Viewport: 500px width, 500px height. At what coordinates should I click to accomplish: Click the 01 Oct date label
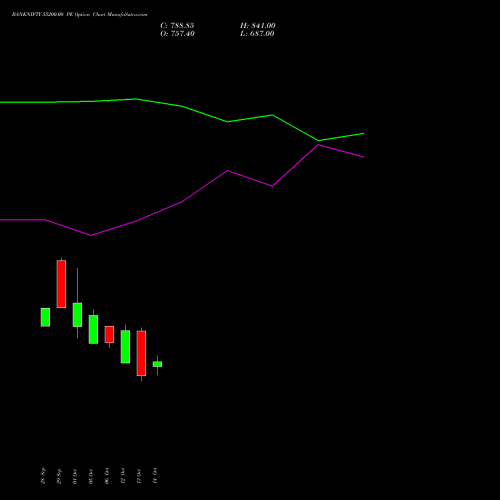point(75,476)
